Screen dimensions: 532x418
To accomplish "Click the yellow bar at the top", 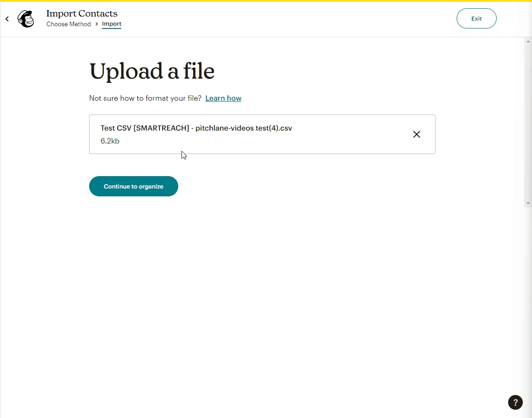I will click(266, 1).
